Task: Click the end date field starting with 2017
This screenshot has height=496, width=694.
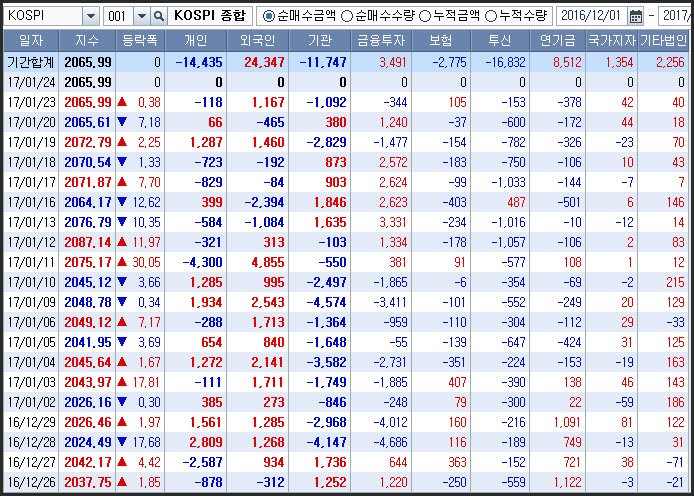Action: tap(675, 16)
